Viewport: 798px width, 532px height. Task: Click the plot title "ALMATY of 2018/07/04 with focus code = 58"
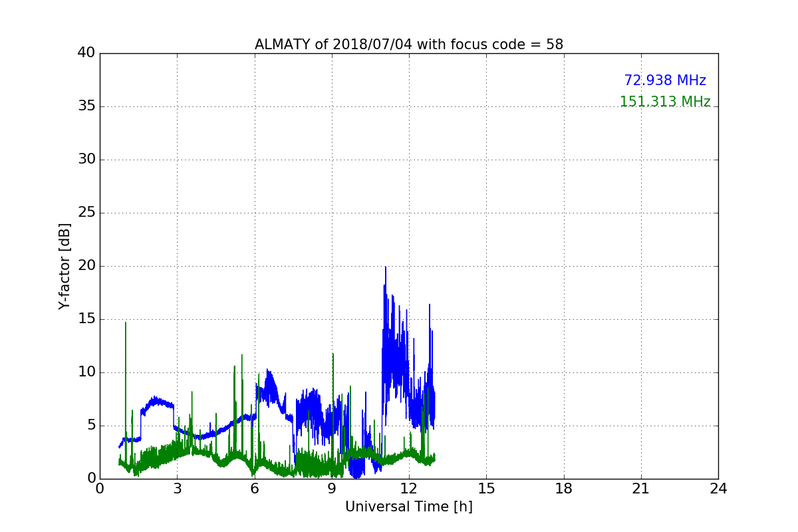[409, 45]
